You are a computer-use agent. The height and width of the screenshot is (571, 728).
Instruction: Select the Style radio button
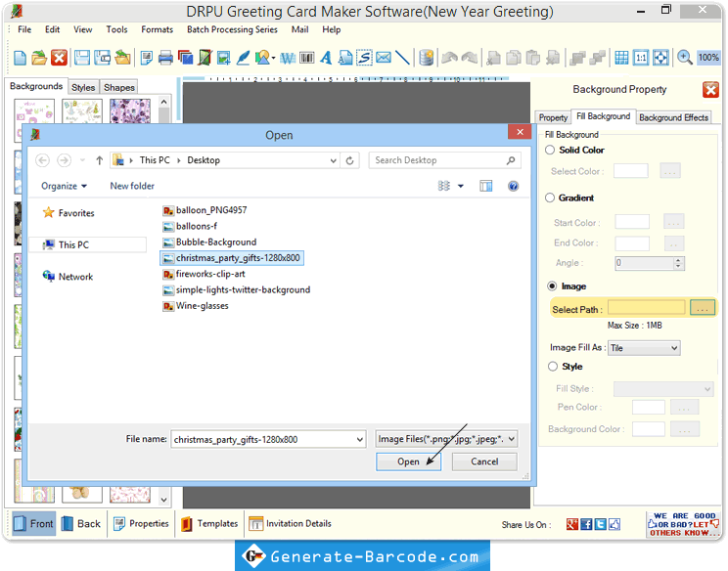(x=553, y=367)
